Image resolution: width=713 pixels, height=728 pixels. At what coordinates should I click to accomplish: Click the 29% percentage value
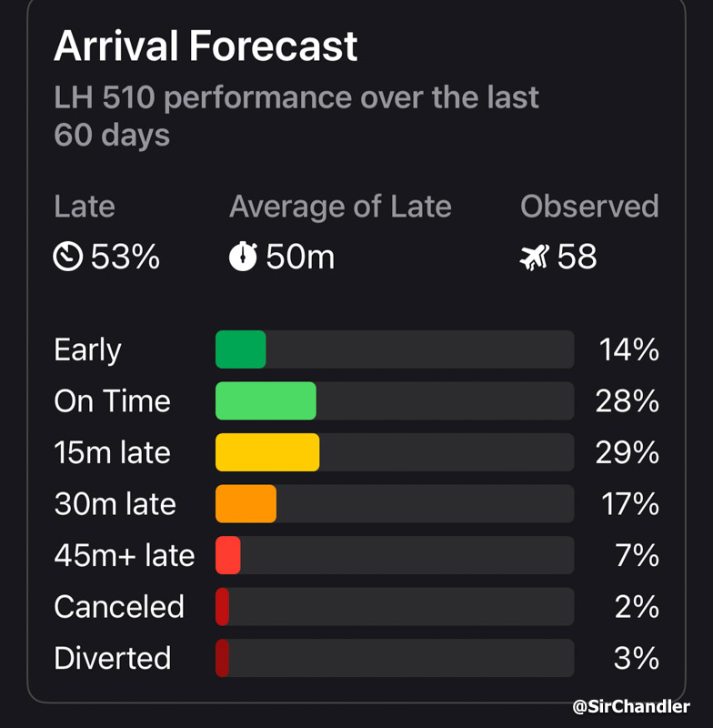[628, 452]
